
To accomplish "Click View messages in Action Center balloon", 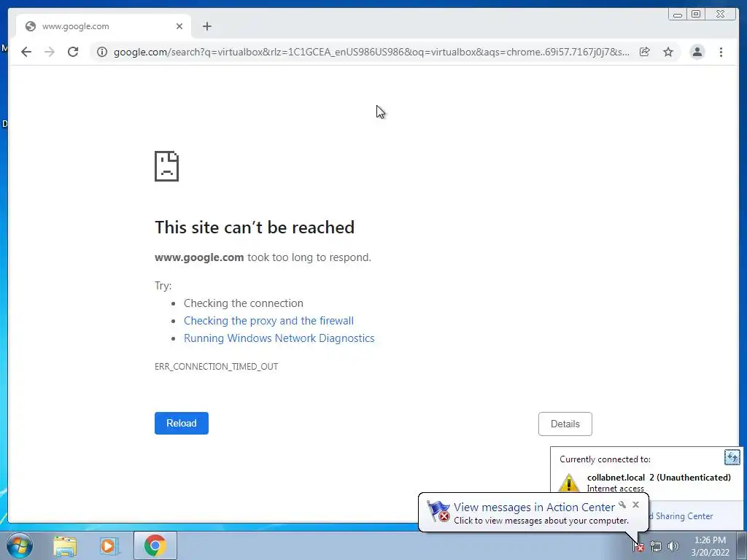I will [533, 507].
